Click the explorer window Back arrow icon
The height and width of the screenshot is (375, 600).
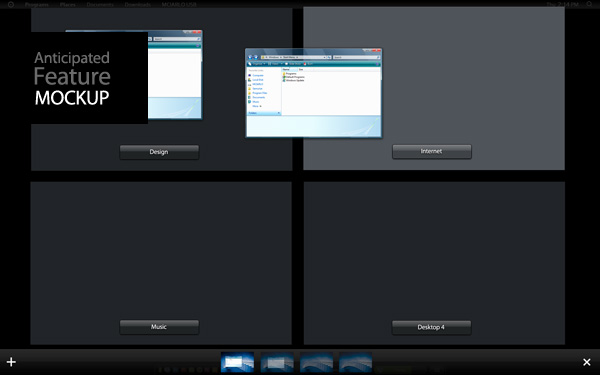tap(251, 57)
